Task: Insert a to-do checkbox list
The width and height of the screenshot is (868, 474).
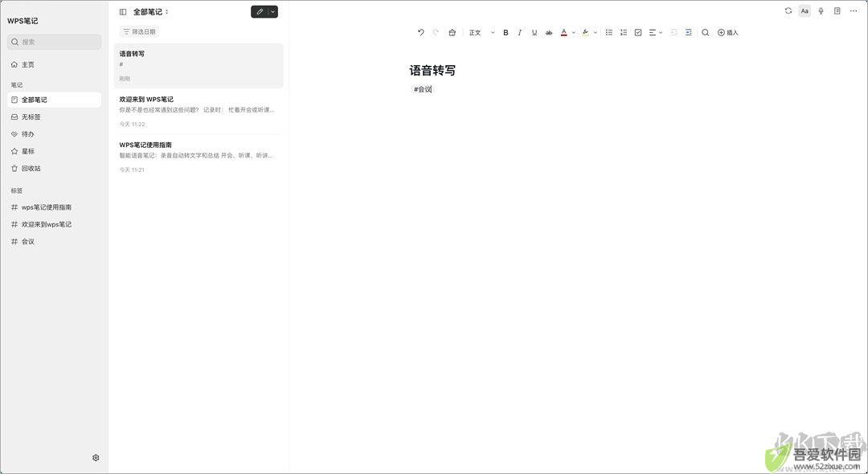Action: 637,33
